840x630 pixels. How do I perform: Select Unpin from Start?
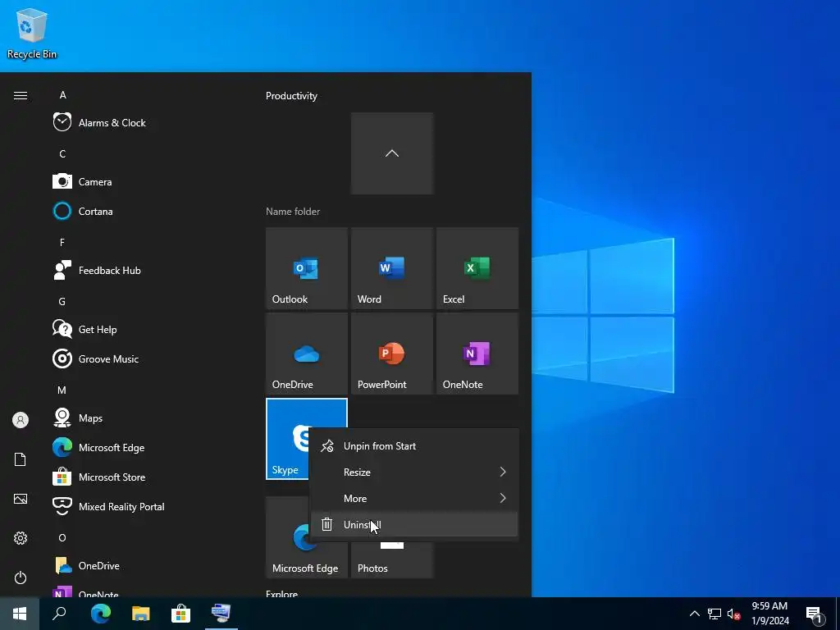(414, 445)
